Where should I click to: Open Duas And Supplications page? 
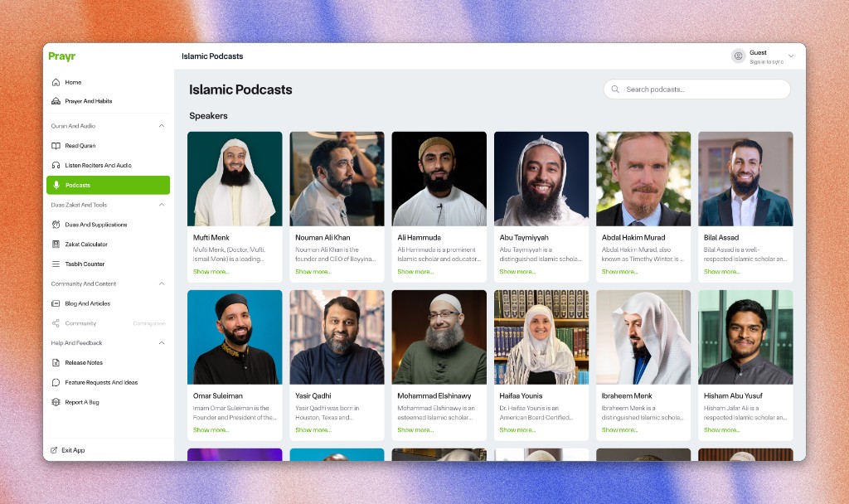109,225
